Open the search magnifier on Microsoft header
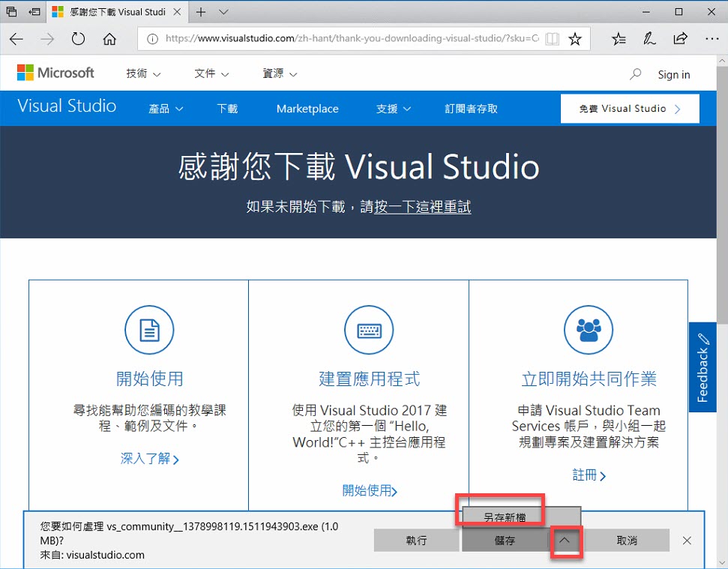728x569 pixels. (x=635, y=73)
